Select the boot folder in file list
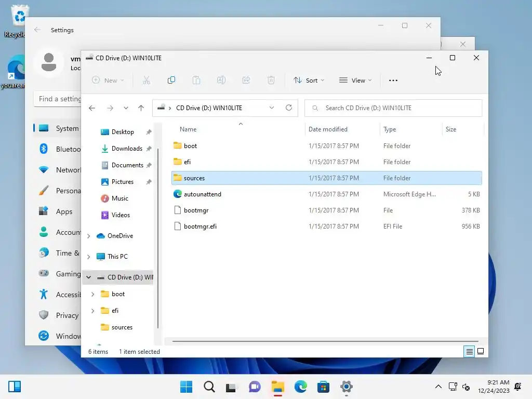Image resolution: width=532 pixels, height=399 pixels. point(326,146)
